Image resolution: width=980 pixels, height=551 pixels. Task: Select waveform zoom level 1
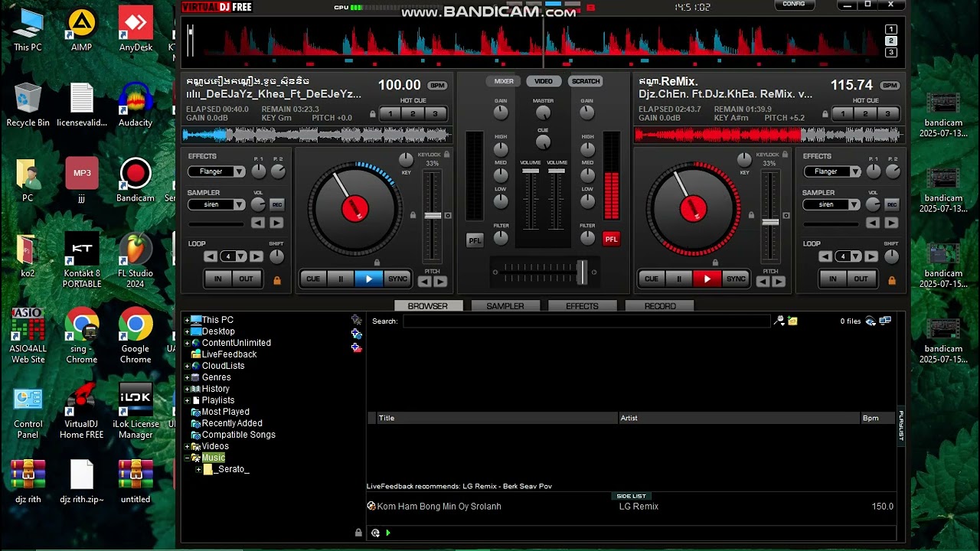click(890, 29)
